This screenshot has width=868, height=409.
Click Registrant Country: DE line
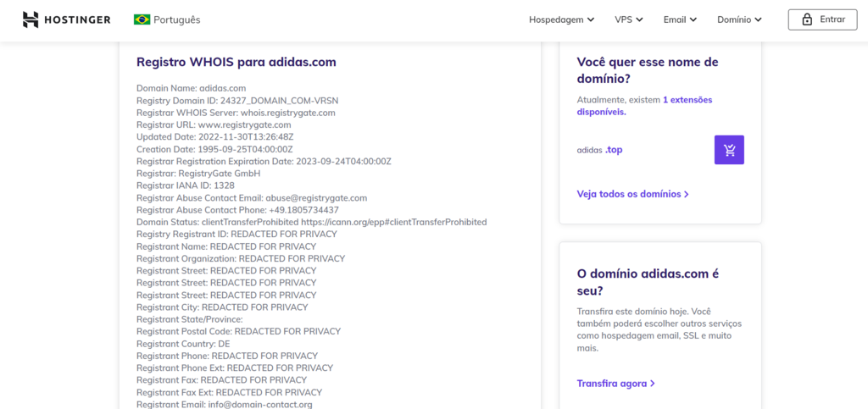(183, 343)
